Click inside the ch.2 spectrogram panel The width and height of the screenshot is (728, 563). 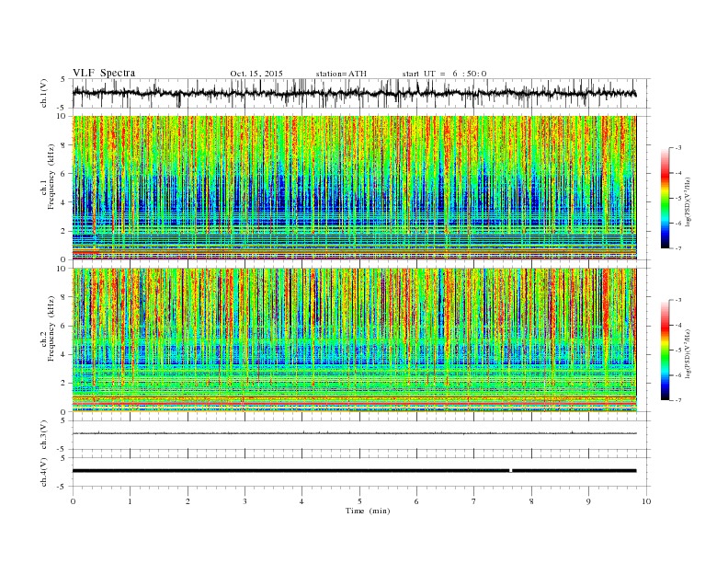coord(354,339)
